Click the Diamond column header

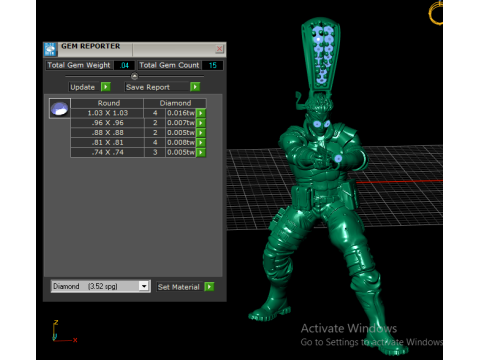175,103
